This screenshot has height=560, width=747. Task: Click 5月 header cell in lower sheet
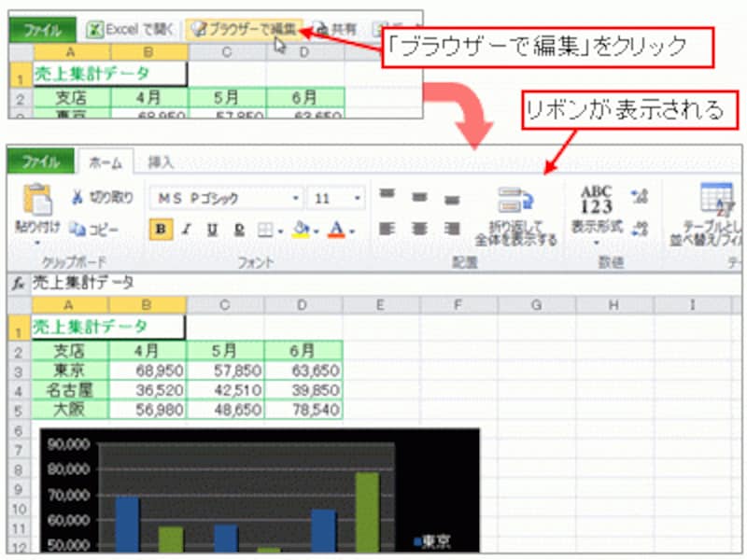click(x=225, y=352)
